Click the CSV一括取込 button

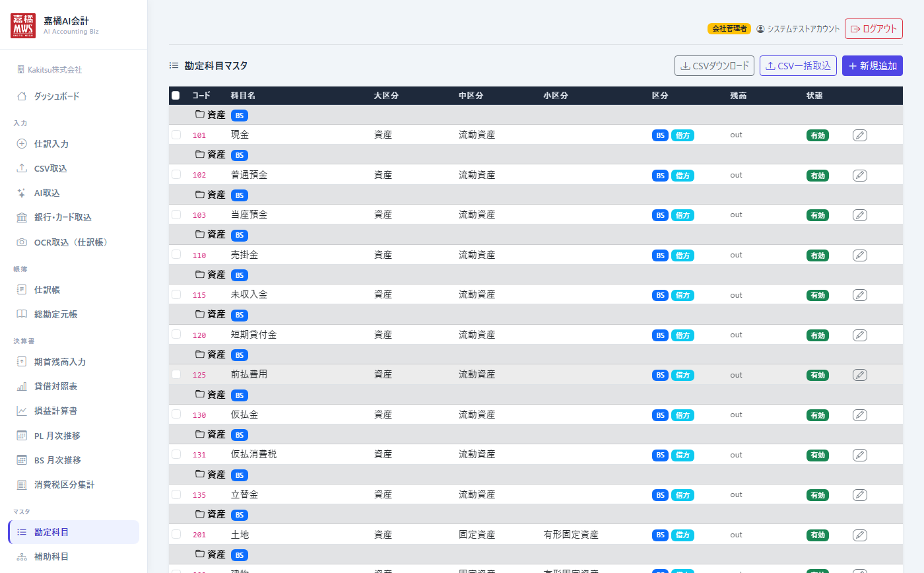(x=799, y=66)
